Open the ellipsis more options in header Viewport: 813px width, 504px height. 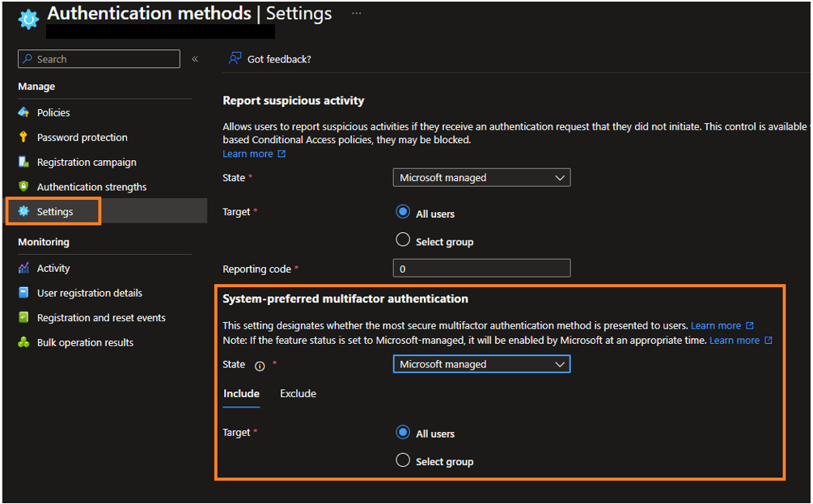356,14
